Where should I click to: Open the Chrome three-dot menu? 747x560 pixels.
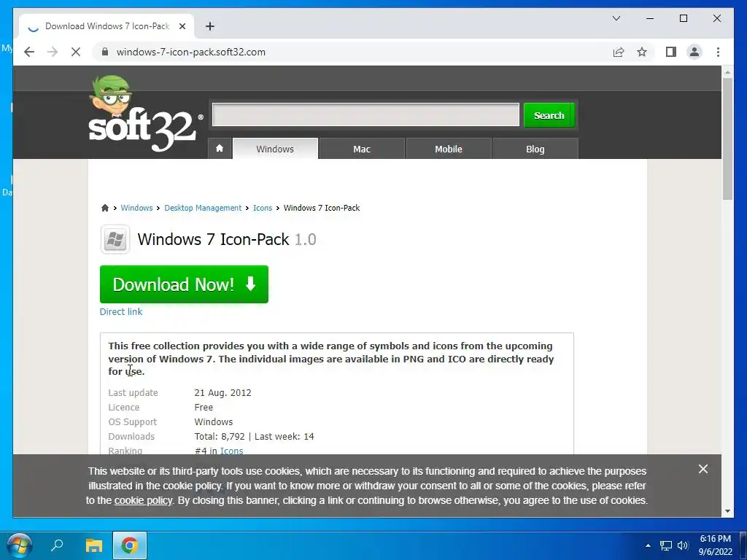point(718,52)
